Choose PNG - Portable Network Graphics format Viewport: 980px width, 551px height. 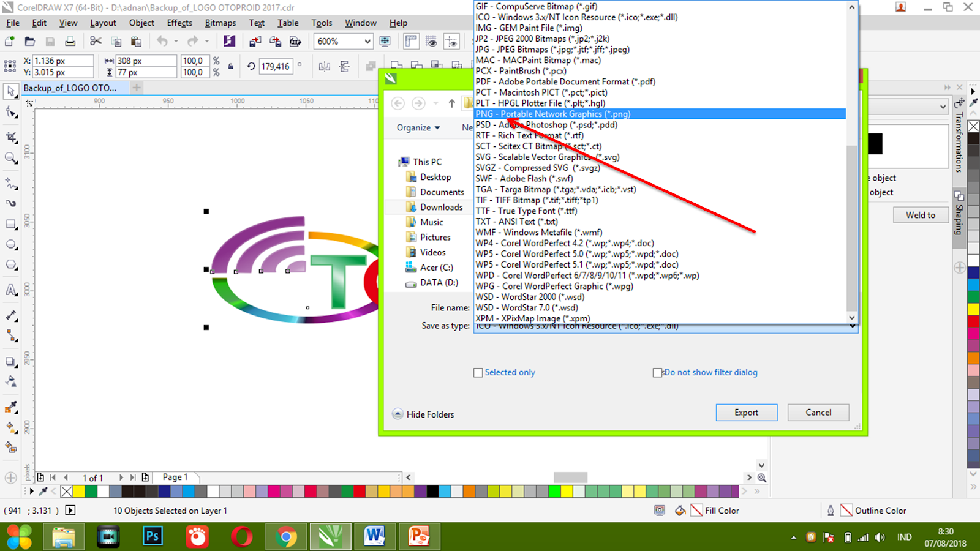point(660,114)
